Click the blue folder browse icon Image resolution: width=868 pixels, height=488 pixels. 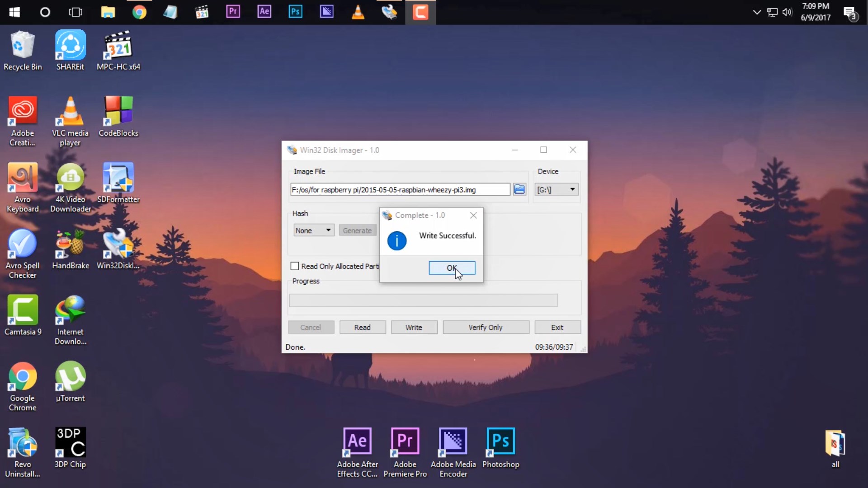(x=519, y=189)
